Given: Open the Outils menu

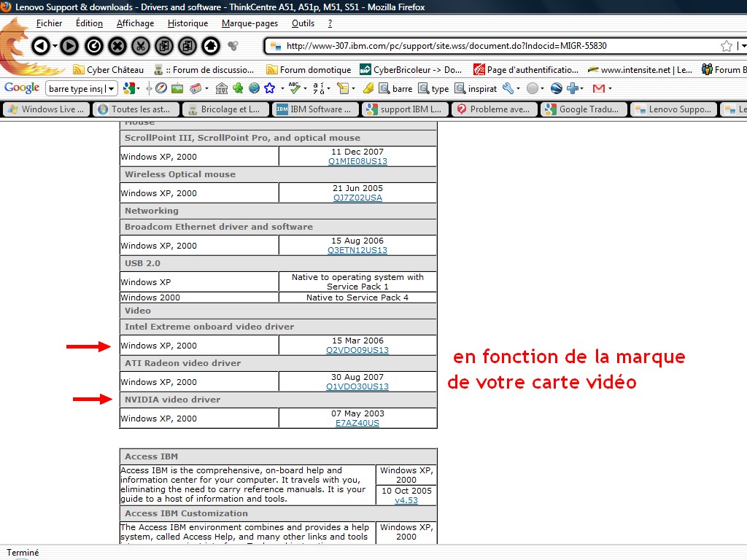Looking at the screenshot, I should 303,23.
